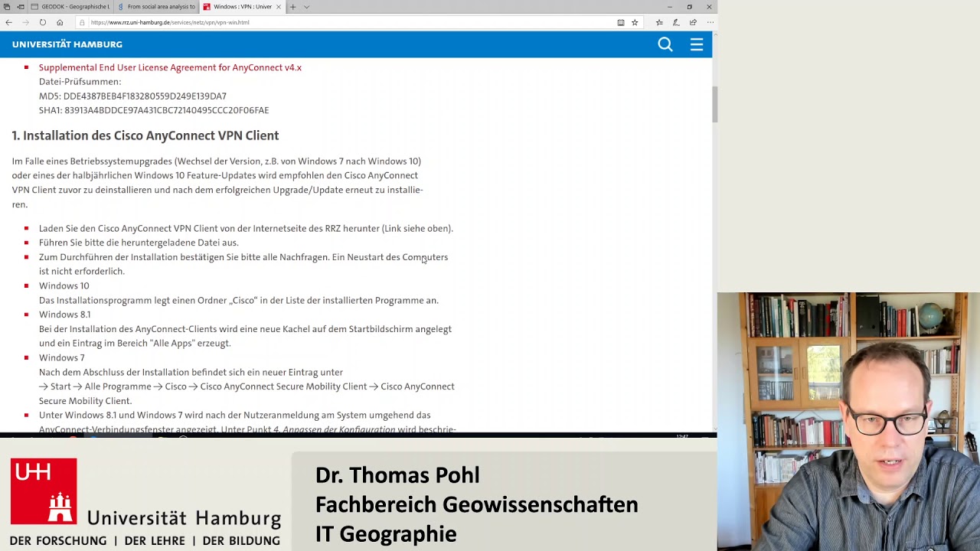980x551 pixels.
Task: Open Supplemental End User License Agreement link
Action: [170, 67]
